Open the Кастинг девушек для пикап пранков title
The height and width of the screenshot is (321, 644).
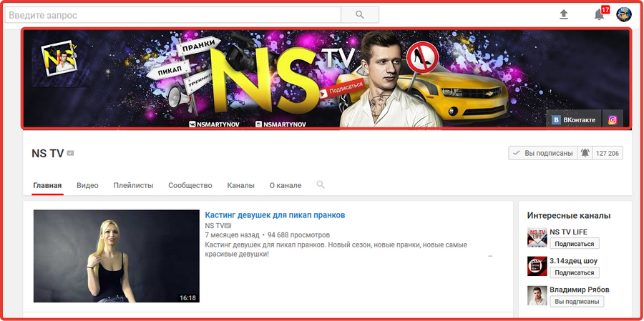point(275,215)
